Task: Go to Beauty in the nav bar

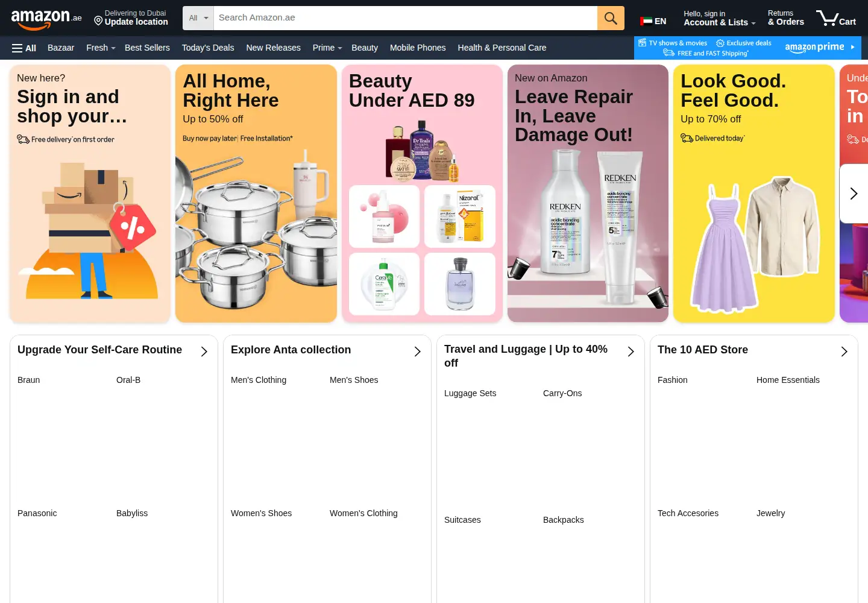Action: coord(365,48)
